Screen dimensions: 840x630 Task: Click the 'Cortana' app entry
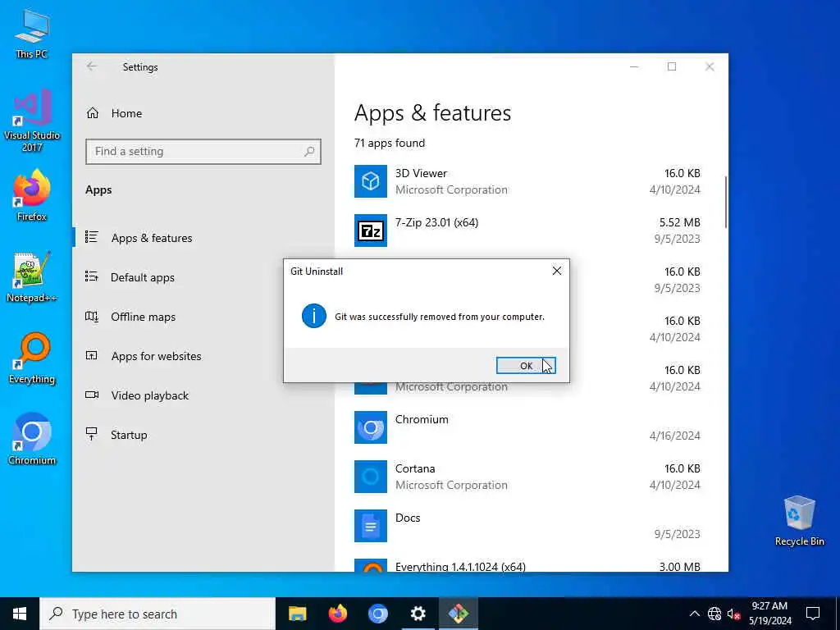tap(414, 468)
